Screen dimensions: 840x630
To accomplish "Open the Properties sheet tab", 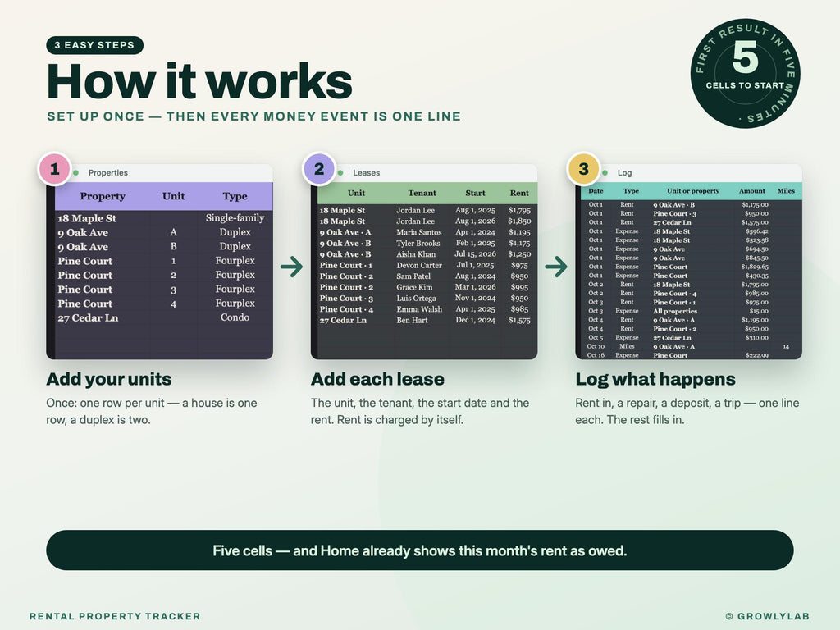I will pos(107,172).
